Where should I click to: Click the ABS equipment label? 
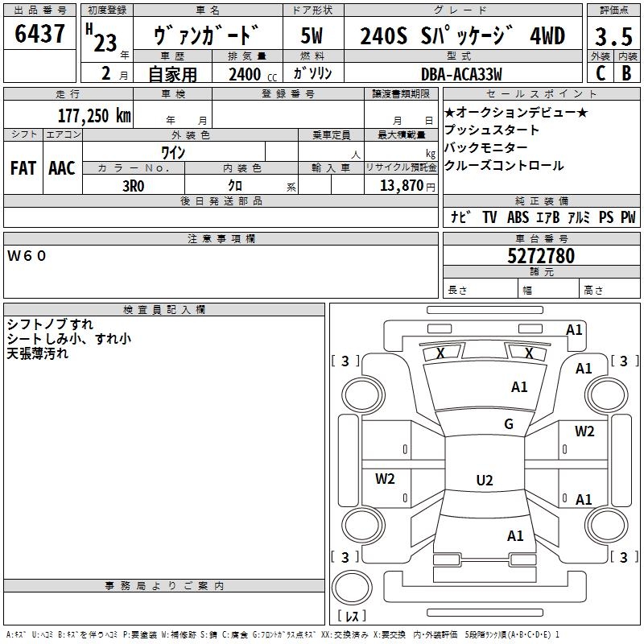click(x=518, y=217)
